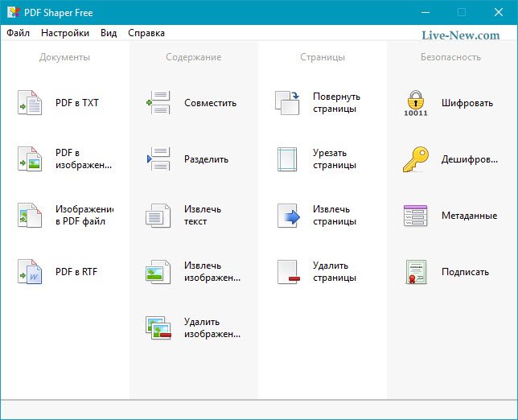Select the Удалить страницы label
This screenshot has width=518, height=420.
(x=335, y=272)
